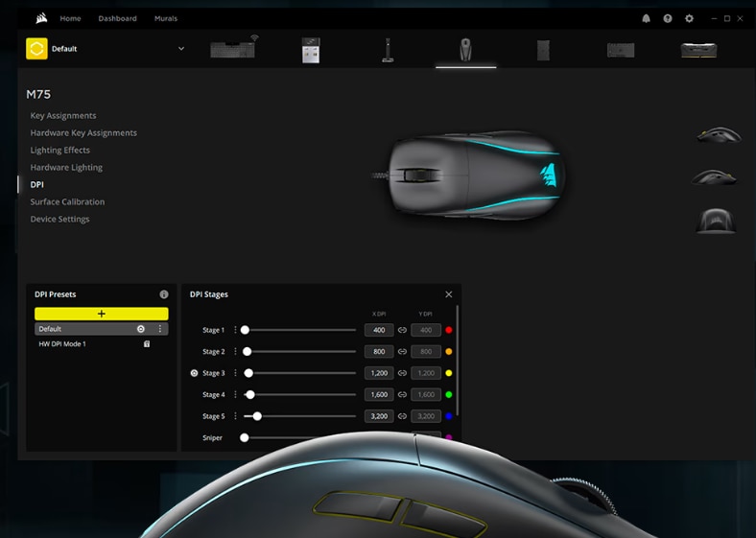Click the Stage 4 DPI slider handle

[x=250, y=394]
